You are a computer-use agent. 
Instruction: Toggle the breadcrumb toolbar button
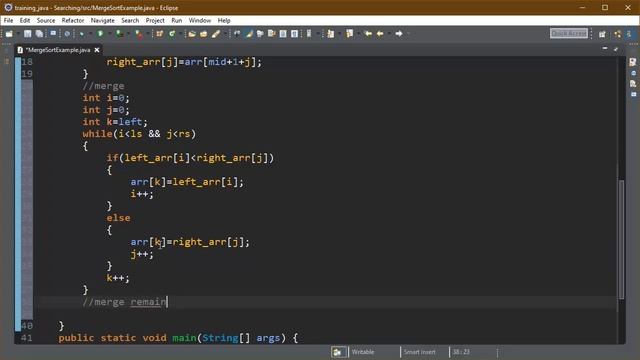237,34
